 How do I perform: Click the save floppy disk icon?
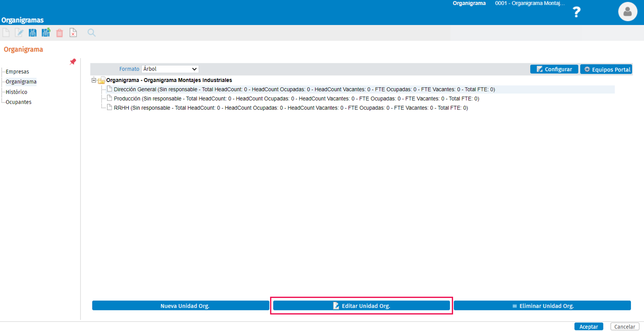click(x=32, y=33)
